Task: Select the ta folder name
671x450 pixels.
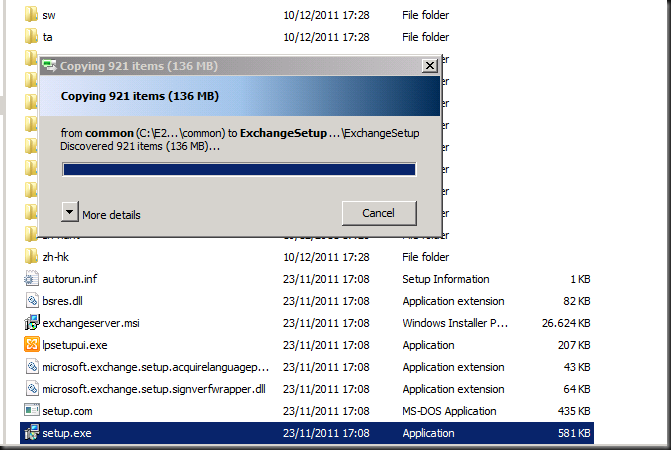Action: click(x=48, y=37)
